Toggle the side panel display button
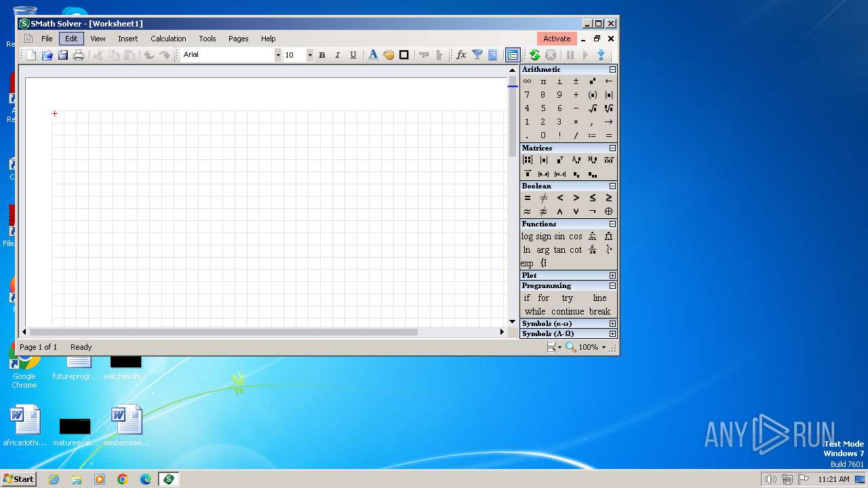Screen dimensions: 868x488 point(513,55)
